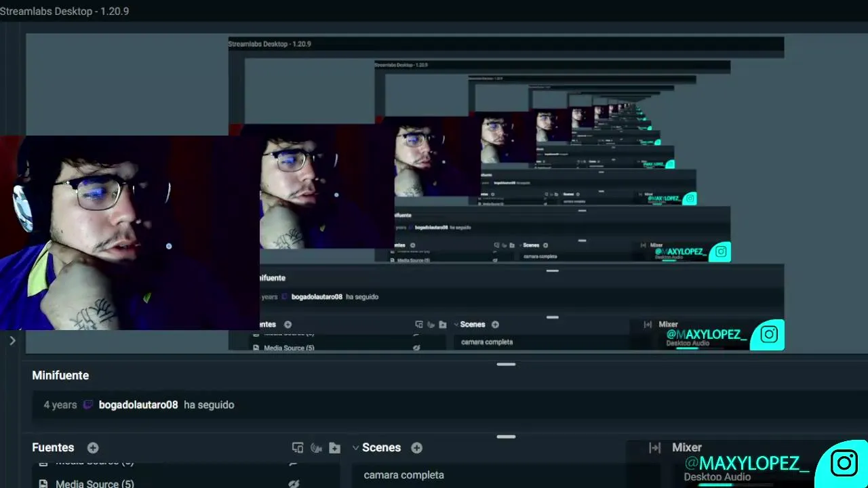Click the Fuentes panel title
Screen dimensions: 868x488
(x=53, y=448)
